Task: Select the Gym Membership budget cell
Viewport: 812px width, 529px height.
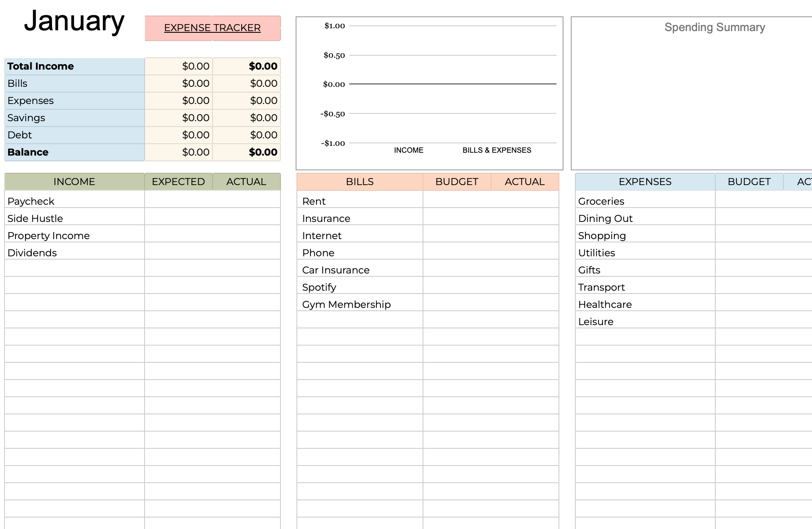Action: click(457, 304)
